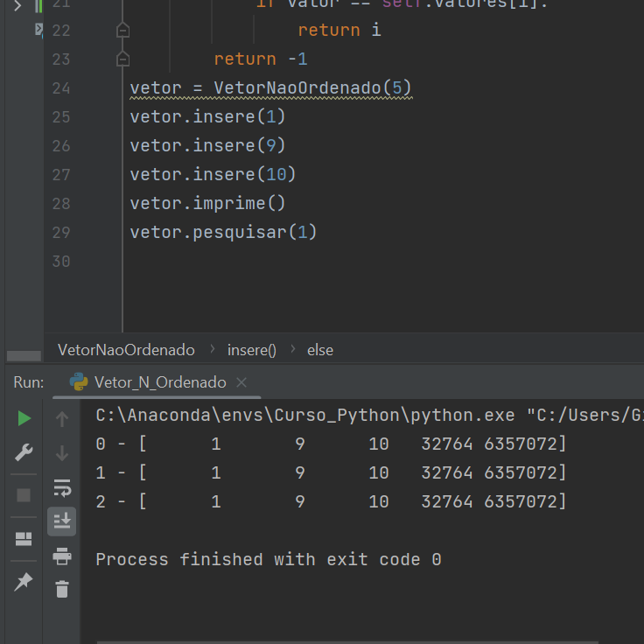This screenshot has height=644, width=644.
Task: Click the vetor.insere(9) code line
Action: [x=207, y=146]
